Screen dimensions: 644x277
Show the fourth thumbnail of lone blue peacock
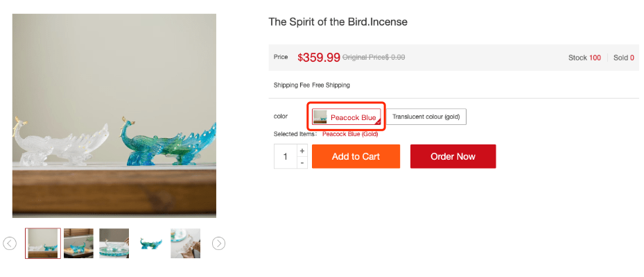150,243
